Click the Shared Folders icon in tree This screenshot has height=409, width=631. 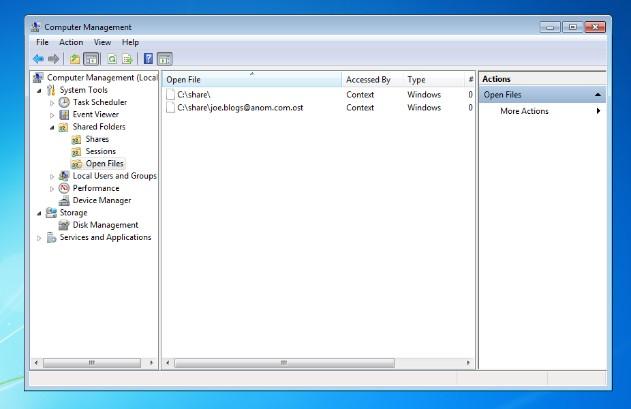[x=63, y=127]
